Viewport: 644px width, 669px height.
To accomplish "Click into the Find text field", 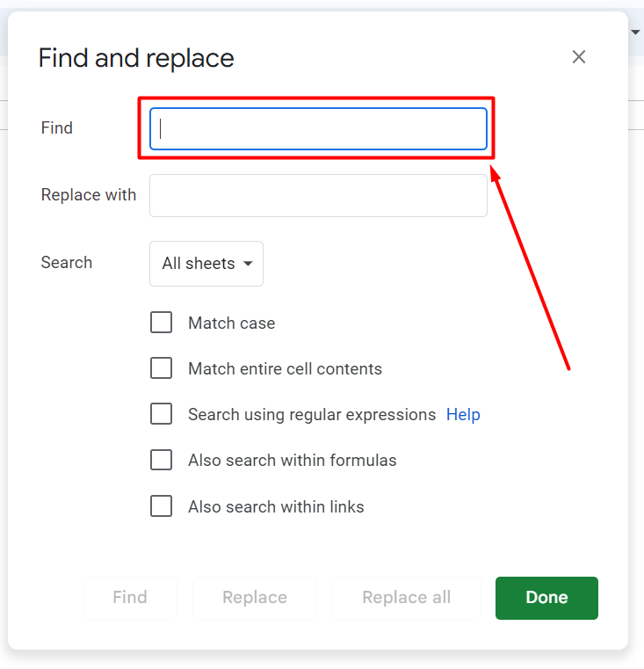I will (x=318, y=128).
